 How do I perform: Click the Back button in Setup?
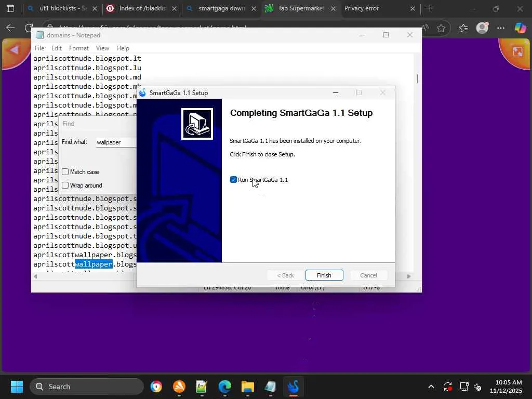click(x=285, y=275)
